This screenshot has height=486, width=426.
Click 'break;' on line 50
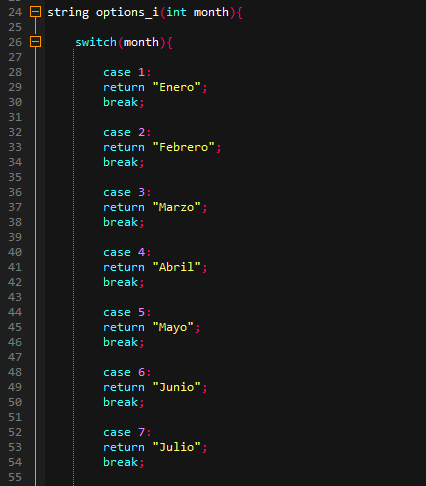124,402
